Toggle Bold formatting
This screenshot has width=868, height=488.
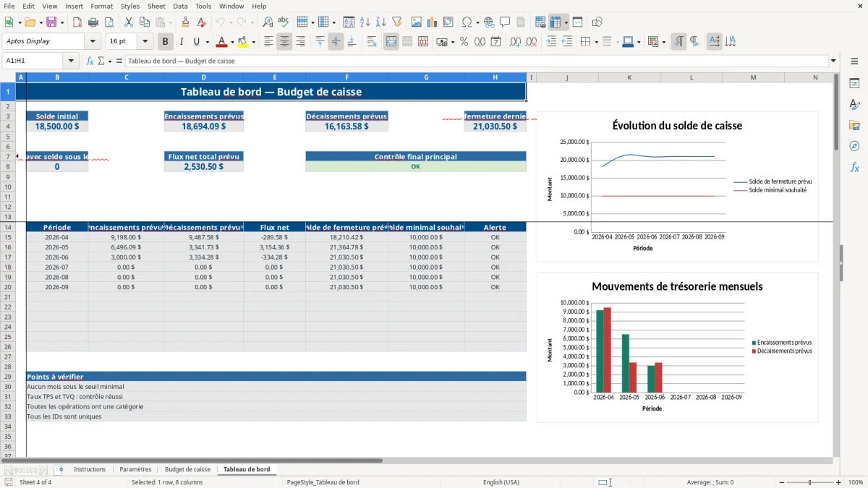tap(166, 42)
